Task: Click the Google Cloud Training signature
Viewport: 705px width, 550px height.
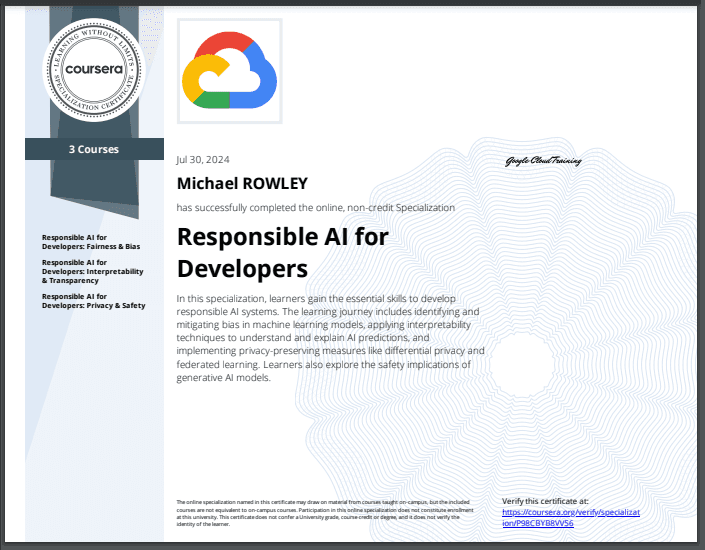Action: coord(543,161)
